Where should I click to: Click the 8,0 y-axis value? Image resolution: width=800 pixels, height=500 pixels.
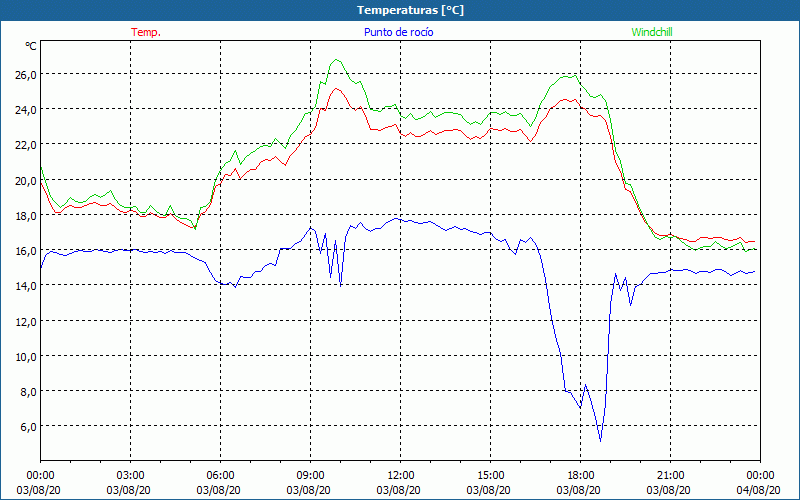(x=28, y=392)
